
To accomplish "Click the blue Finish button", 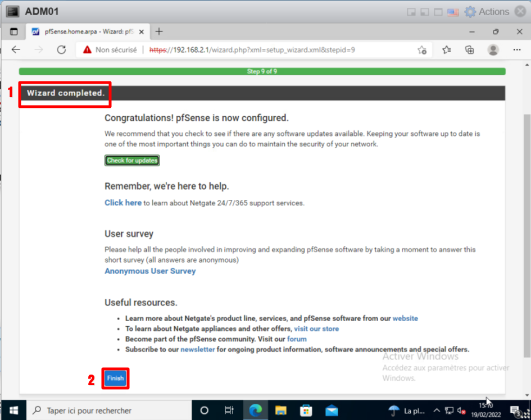I will click(x=115, y=378).
